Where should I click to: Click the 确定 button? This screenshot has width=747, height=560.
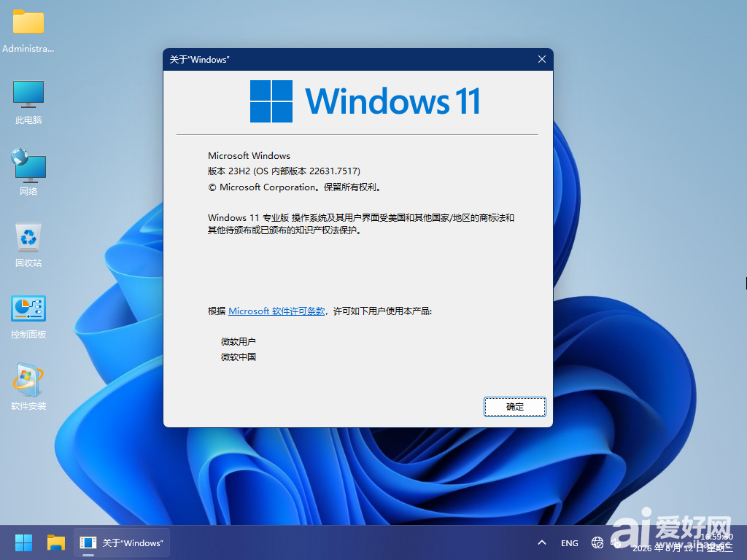(514, 407)
